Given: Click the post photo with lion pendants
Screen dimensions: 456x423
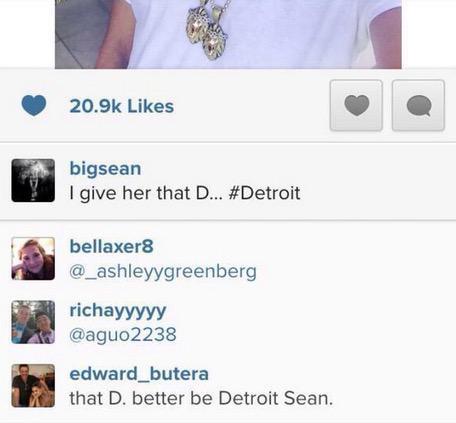Looking at the screenshot, I should click(228, 34).
